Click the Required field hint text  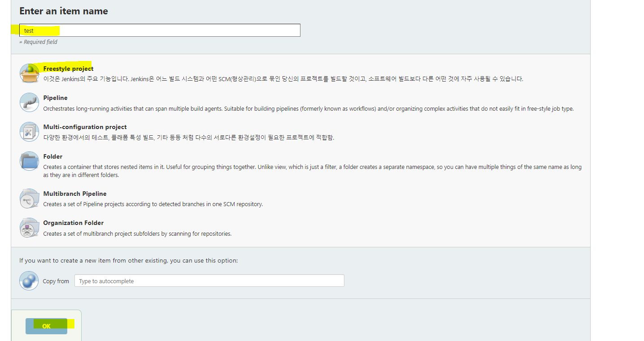[38, 42]
